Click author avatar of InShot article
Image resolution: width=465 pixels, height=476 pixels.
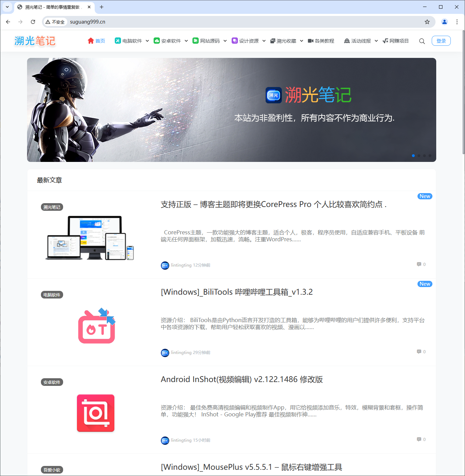point(165,441)
